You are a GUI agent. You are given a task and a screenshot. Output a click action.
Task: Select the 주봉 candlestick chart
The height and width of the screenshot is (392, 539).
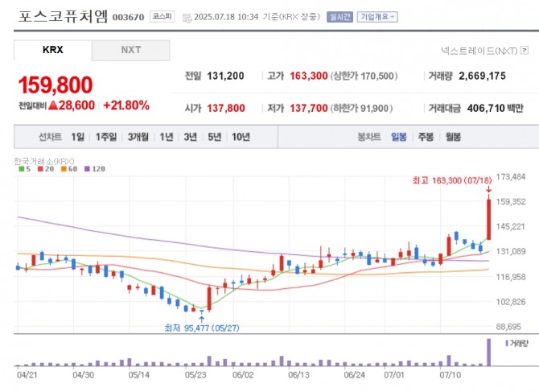pos(426,137)
